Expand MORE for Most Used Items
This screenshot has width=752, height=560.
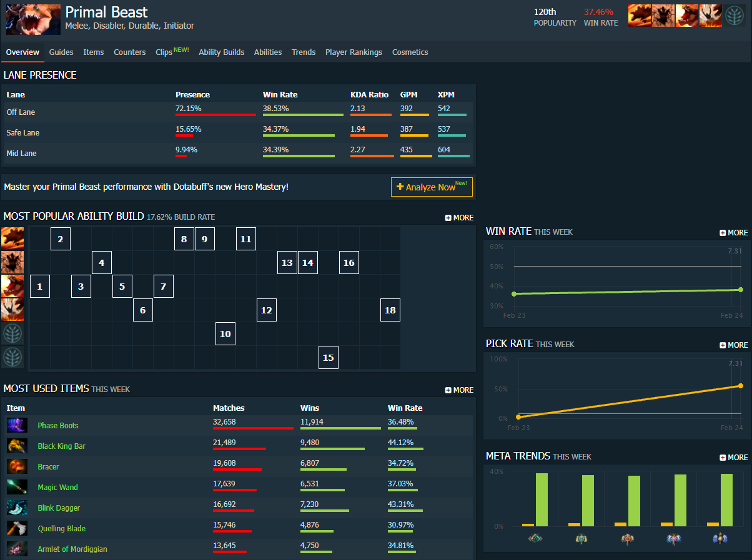click(459, 390)
